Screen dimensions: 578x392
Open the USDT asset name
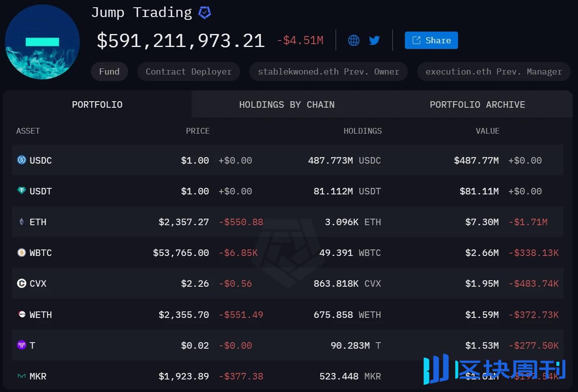coord(41,191)
